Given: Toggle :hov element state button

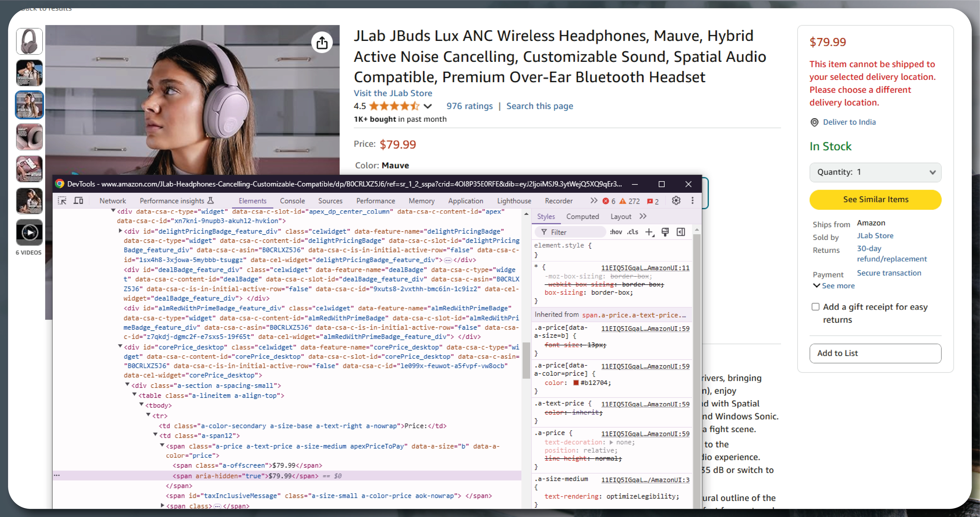Looking at the screenshot, I should [x=616, y=232].
